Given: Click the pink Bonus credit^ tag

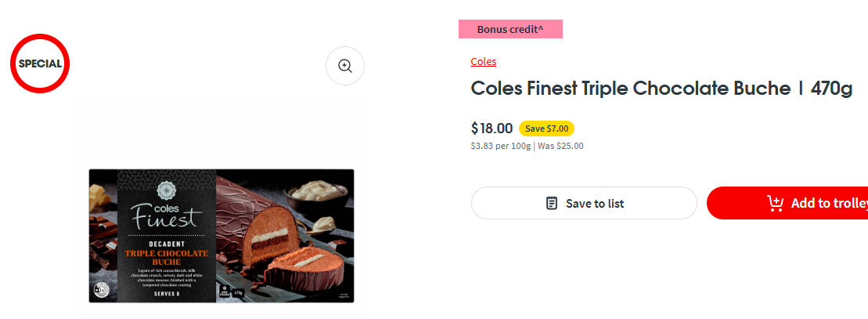Looking at the screenshot, I should click(x=510, y=29).
